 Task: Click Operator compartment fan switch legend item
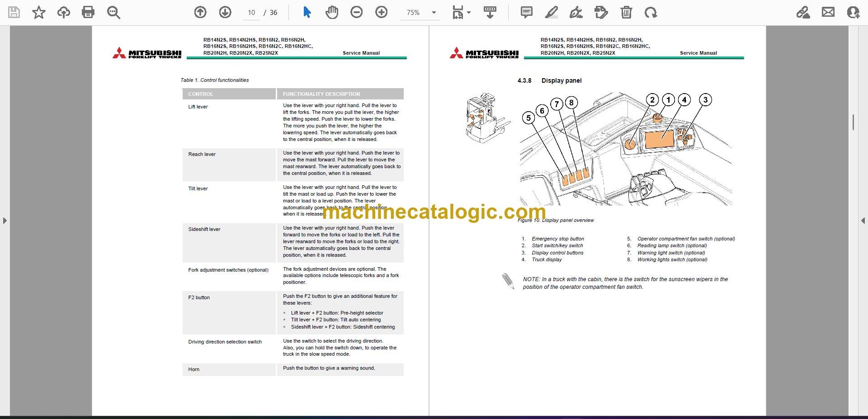pyautogui.click(x=686, y=239)
